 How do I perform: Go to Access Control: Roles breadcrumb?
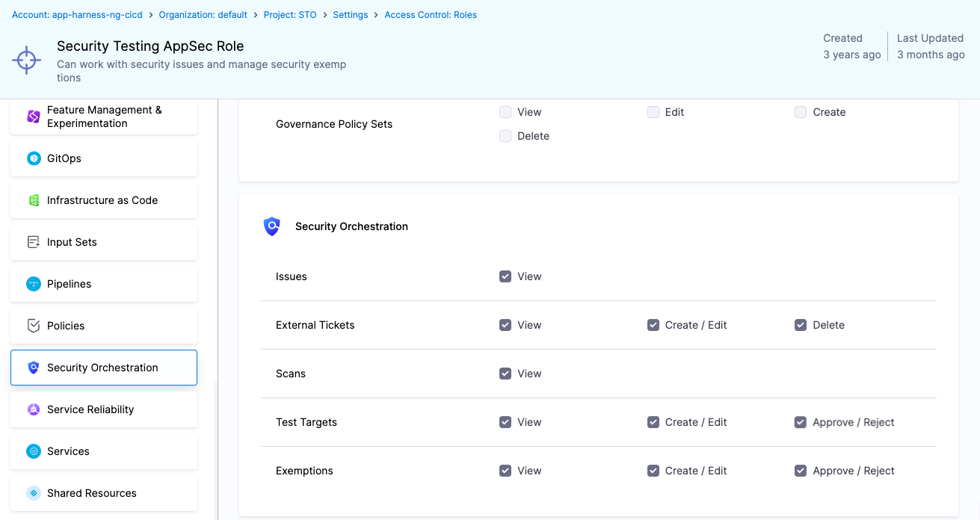tap(431, 15)
